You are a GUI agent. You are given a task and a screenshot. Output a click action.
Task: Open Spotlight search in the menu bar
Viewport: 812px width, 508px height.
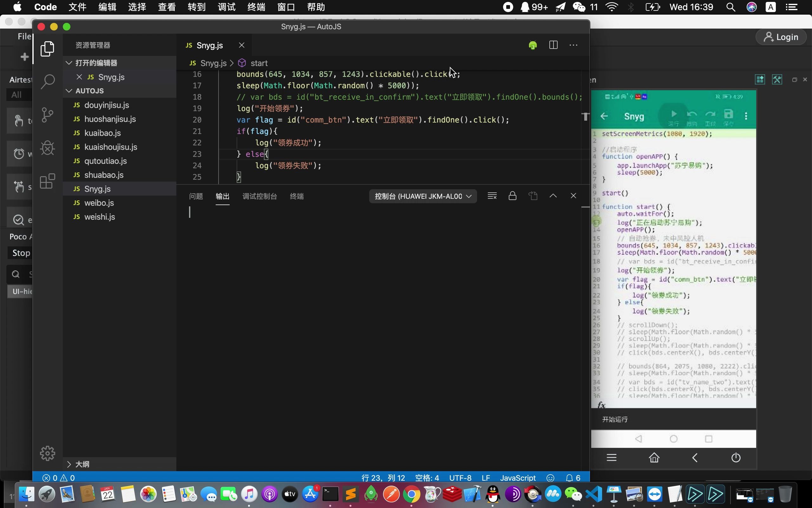coord(730,7)
